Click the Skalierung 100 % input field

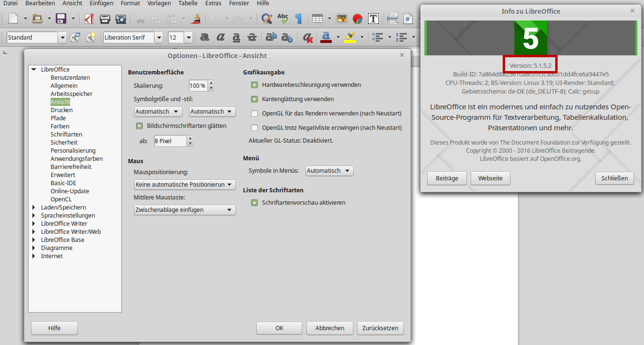point(198,86)
